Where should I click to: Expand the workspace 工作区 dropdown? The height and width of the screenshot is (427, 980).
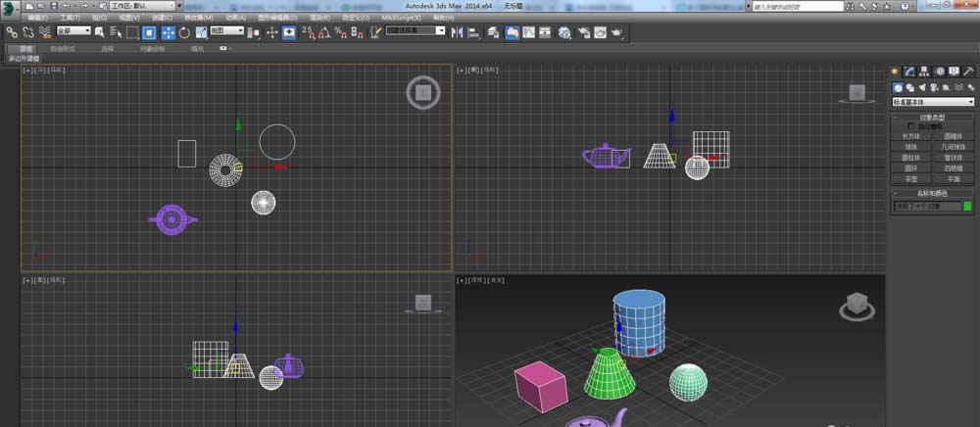coord(142,5)
